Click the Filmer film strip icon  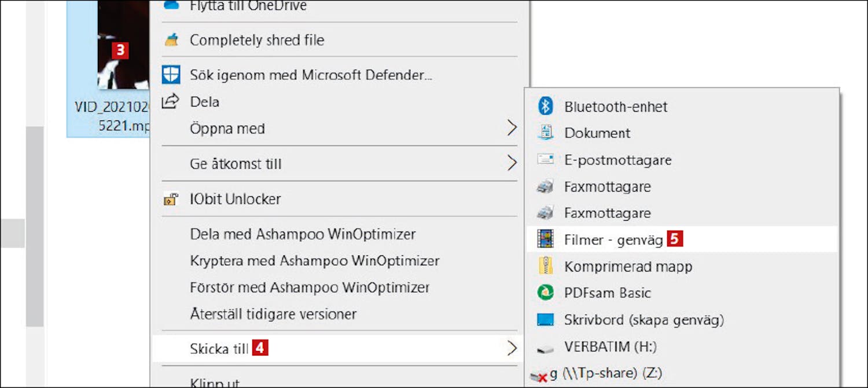point(545,239)
